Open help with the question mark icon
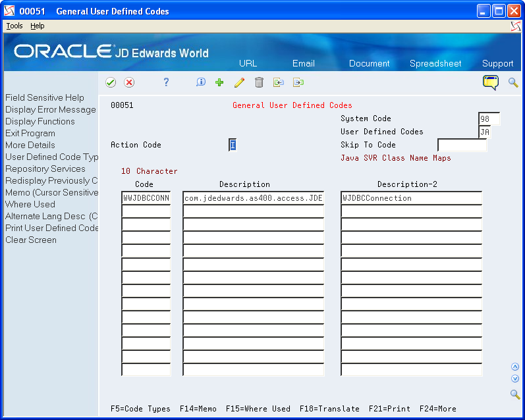This screenshot has width=525, height=420. point(166,82)
